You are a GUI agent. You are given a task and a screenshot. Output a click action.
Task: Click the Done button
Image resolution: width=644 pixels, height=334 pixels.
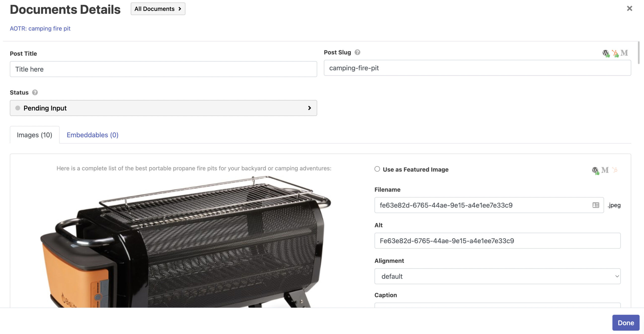pyautogui.click(x=625, y=322)
